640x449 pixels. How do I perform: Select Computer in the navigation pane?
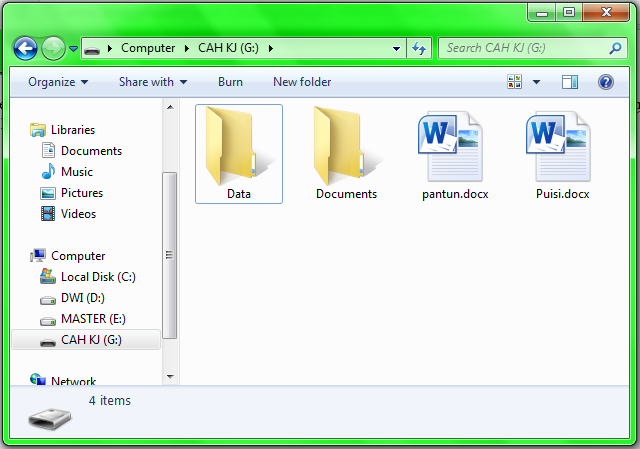78,256
